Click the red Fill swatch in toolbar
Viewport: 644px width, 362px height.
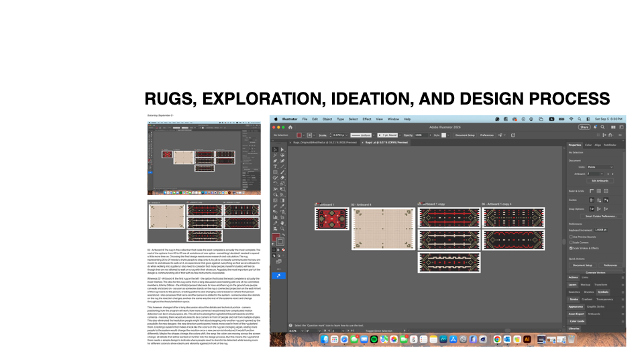276,237
